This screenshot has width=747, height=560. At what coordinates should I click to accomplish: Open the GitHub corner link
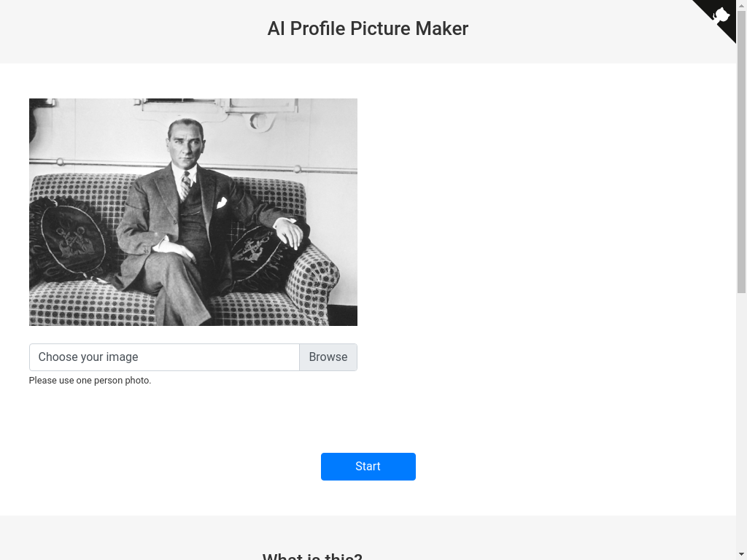pyautogui.click(x=720, y=16)
